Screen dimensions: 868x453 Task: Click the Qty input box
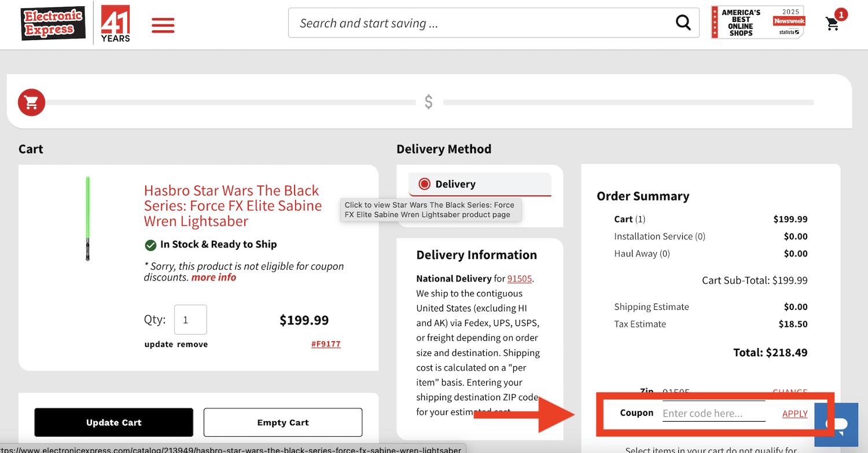pos(190,320)
